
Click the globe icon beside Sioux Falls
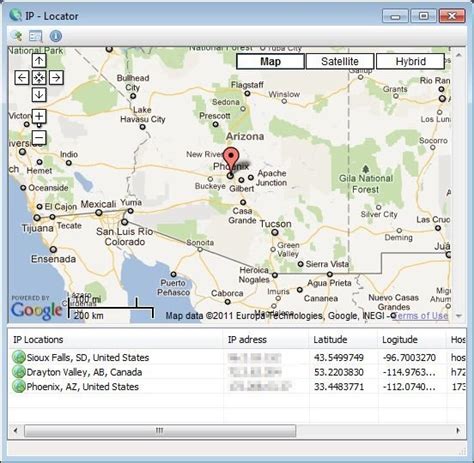pyautogui.click(x=19, y=357)
